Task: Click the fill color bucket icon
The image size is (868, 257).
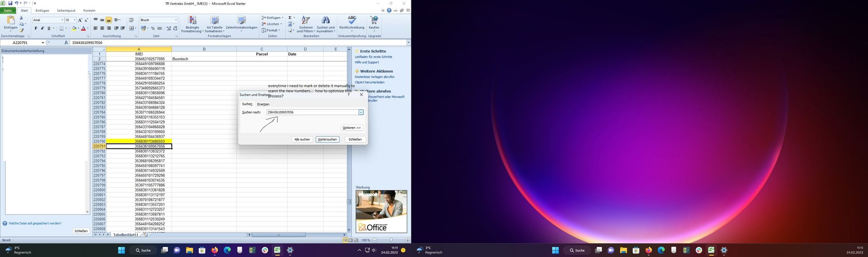Action: tap(74, 28)
